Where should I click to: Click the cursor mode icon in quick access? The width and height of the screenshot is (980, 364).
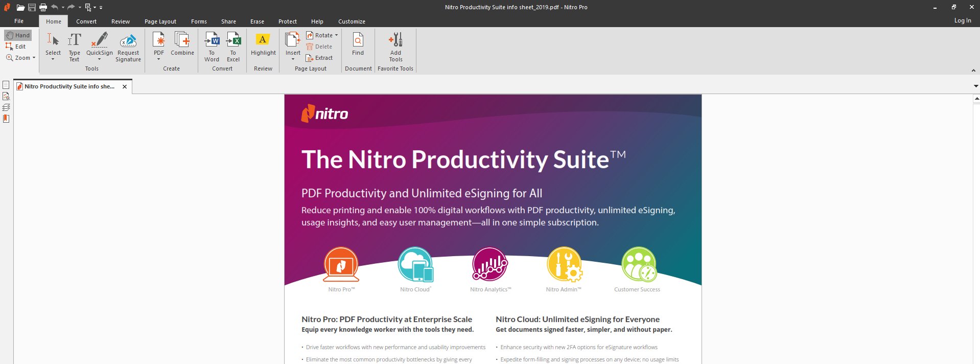(x=88, y=7)
